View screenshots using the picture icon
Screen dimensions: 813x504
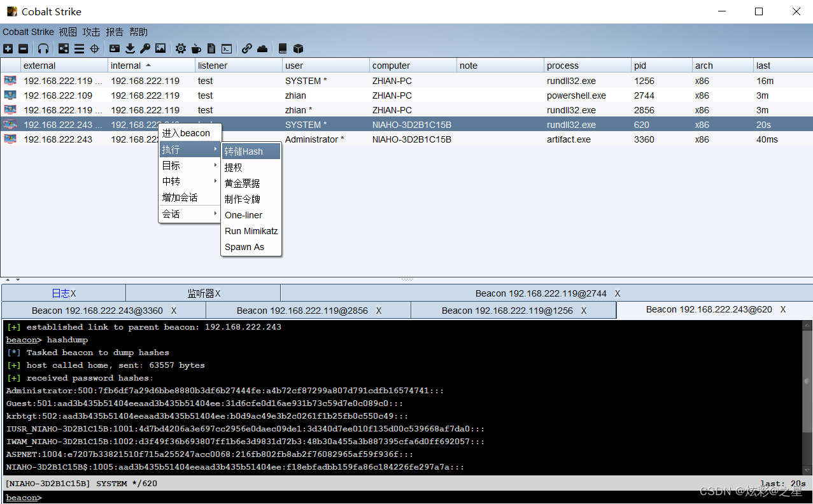pos(160,48)
